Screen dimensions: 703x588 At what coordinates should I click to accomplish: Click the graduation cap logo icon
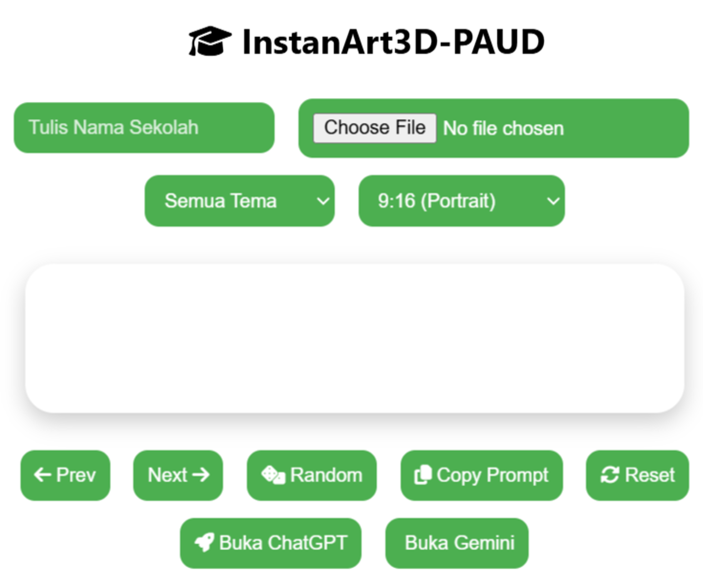(210, 41)
